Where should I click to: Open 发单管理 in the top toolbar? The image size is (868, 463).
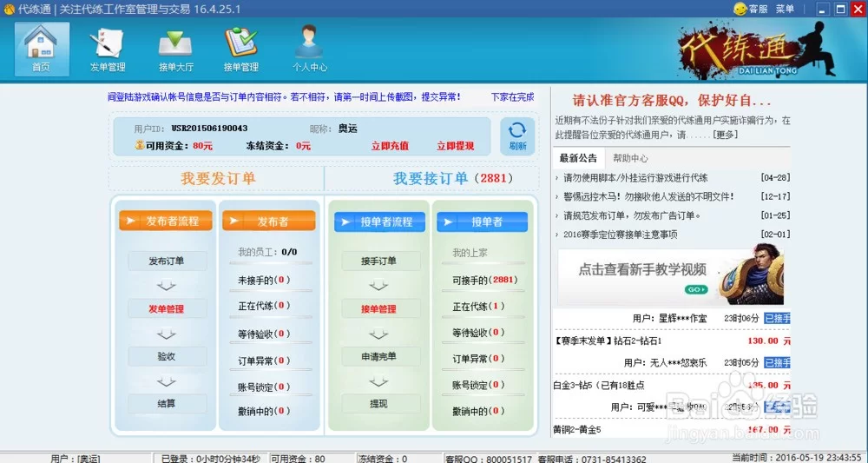[108, 48]
